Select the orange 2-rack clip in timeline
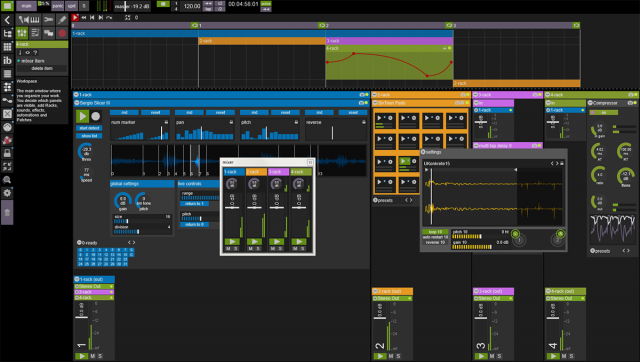 pyautogui.click(x=262, y=41)
